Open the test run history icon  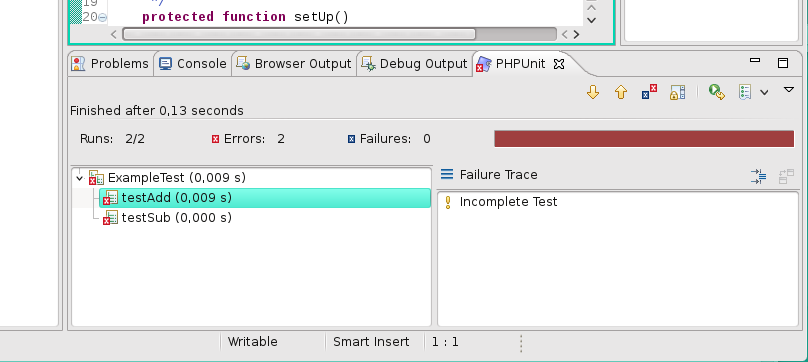coord(745,92)
